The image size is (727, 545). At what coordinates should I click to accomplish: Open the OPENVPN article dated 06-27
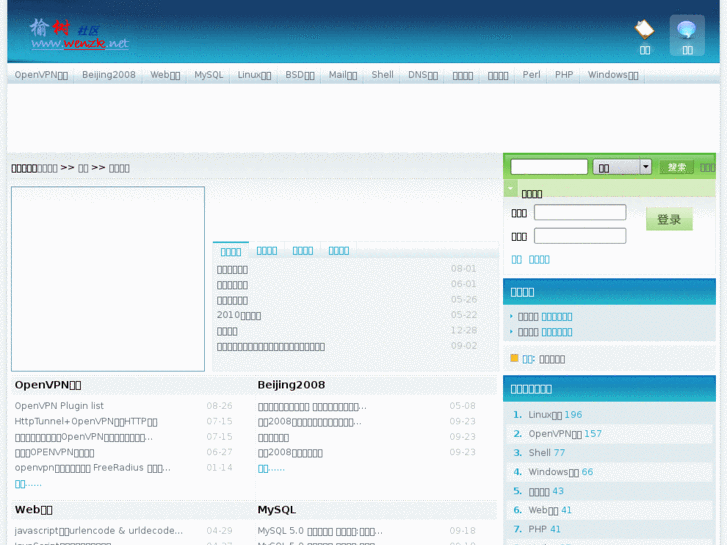click(54, 452)
